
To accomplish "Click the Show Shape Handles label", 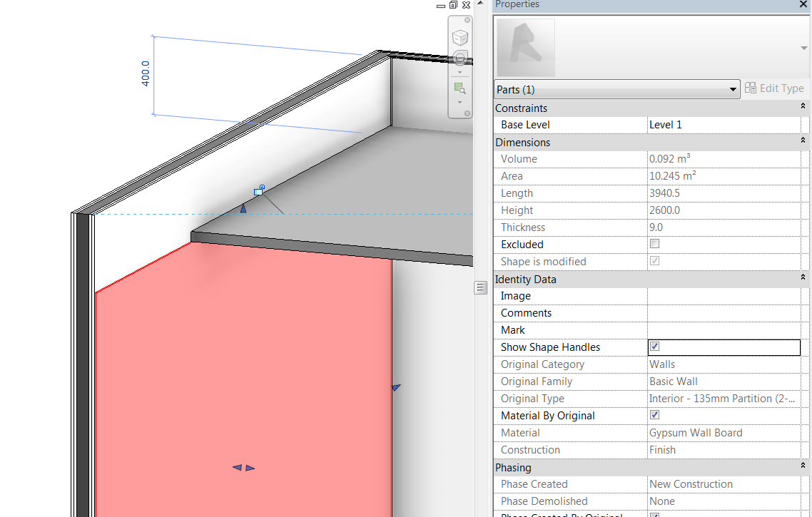I will pos(550,347).
